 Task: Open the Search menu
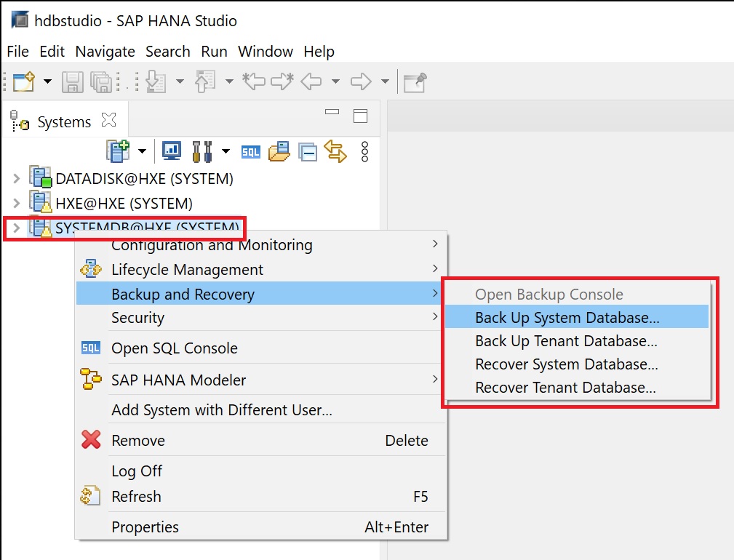pos(168,52)
